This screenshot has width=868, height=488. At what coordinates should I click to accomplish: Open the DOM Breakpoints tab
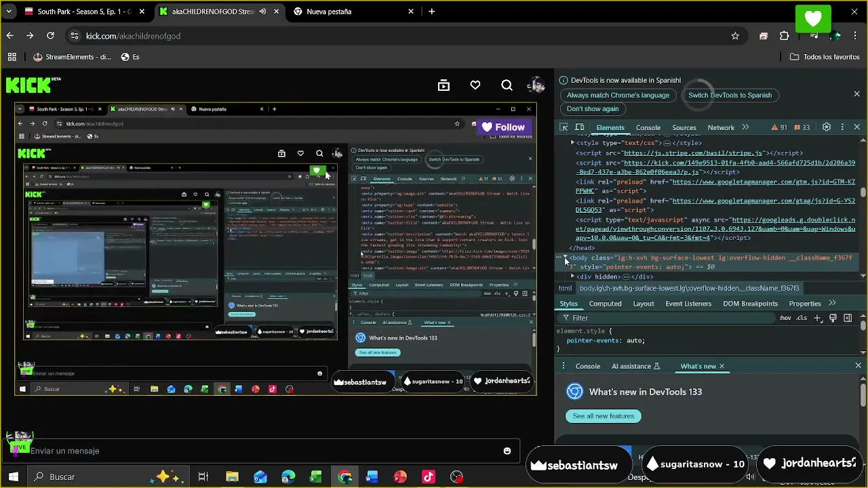tap(750, 304)
